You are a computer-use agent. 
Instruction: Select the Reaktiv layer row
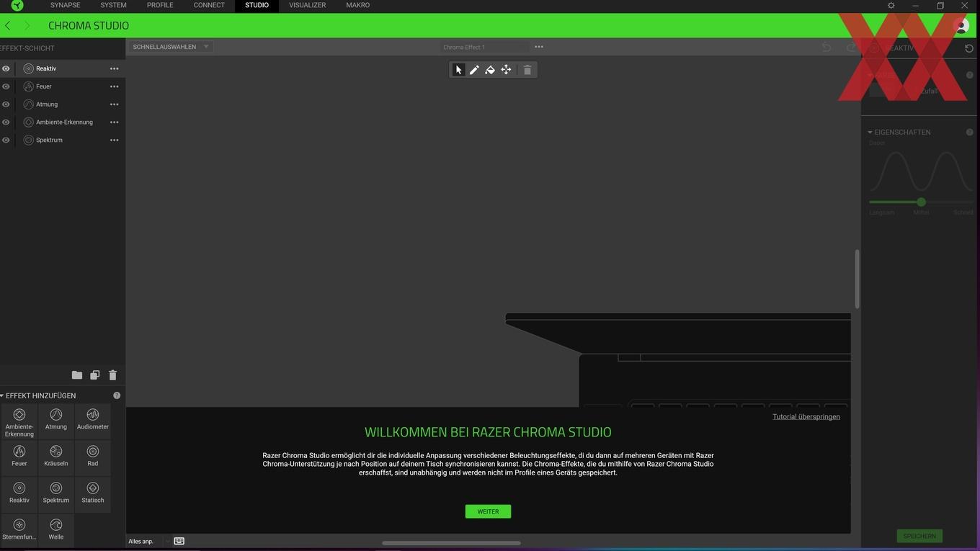tap(63, 68)
